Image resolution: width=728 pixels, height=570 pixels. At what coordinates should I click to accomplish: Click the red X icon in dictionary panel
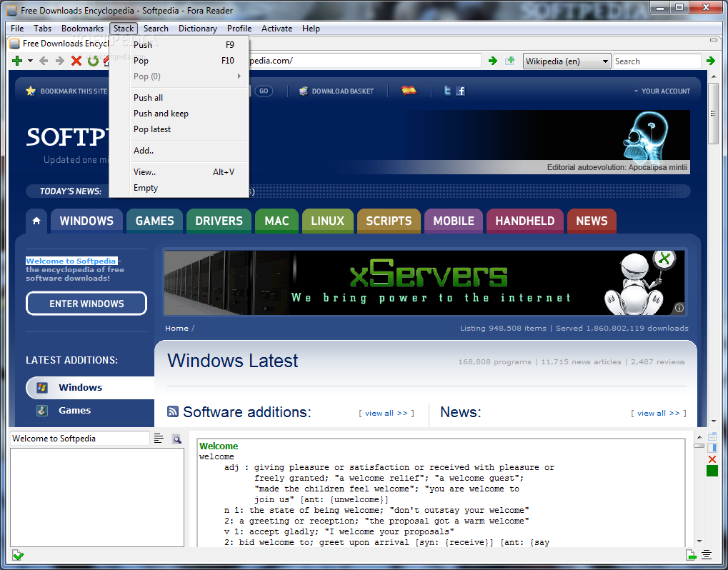[712, 459]
